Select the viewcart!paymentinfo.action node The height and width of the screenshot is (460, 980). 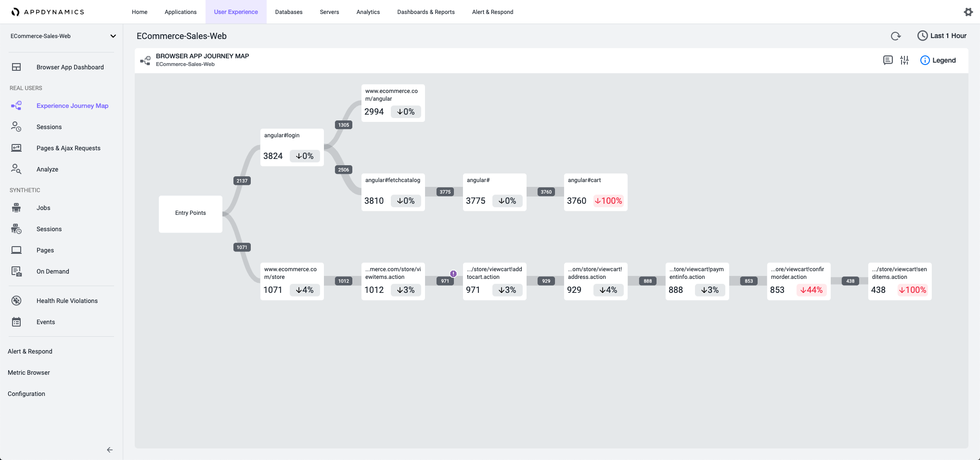coord(697,281)
